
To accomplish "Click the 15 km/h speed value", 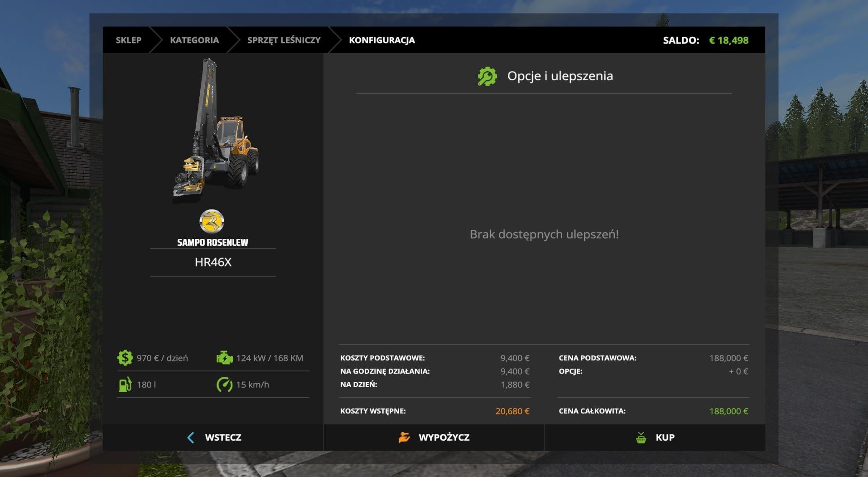I will pyautogui.click(x=252, y=385).
